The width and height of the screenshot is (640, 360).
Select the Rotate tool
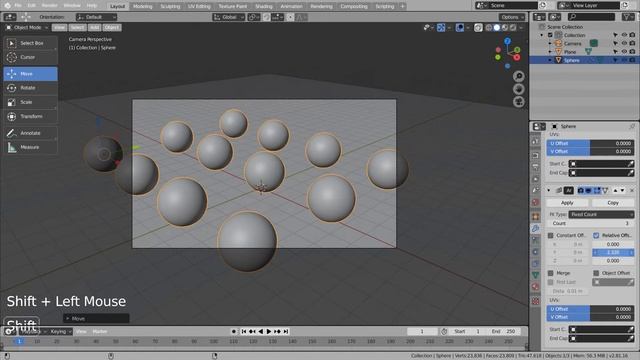30,88
